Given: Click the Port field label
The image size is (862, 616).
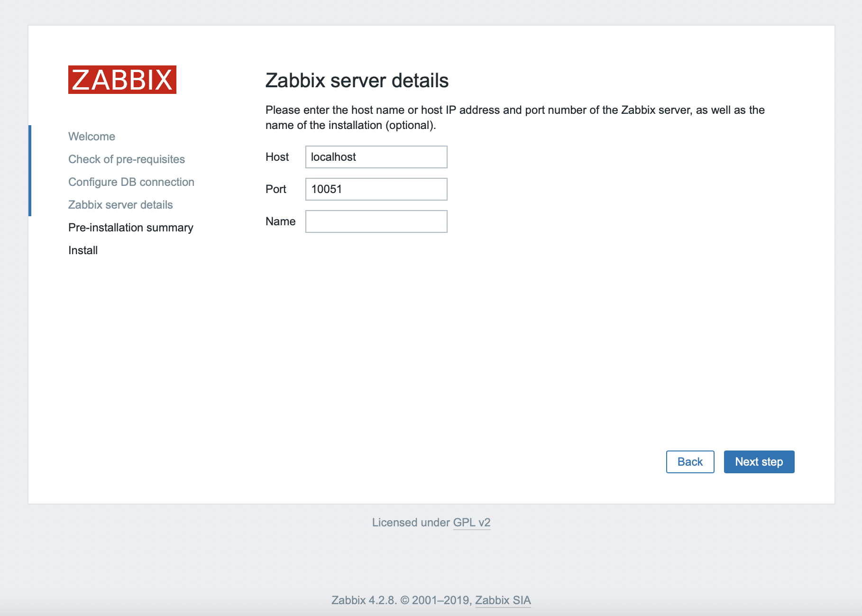Looking at the screenshot, I should [276, 189].
